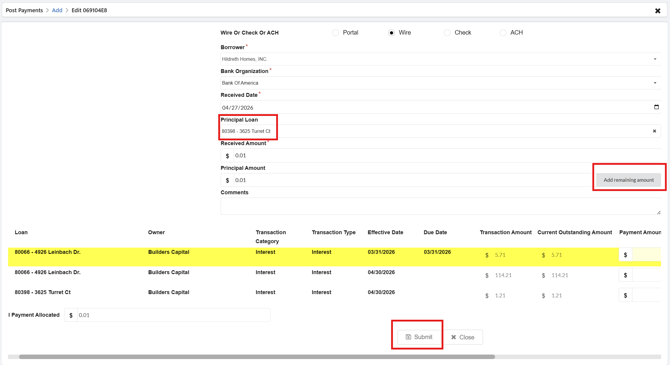Select the highlighted 80066 - 4926 Leinbach Dr. row
This screenshot has height=365, width=670.
tap(335, 256)
